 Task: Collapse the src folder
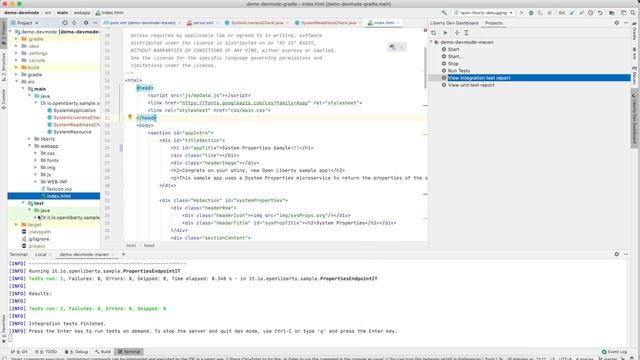pyautogui.click(x=16, y=82)
